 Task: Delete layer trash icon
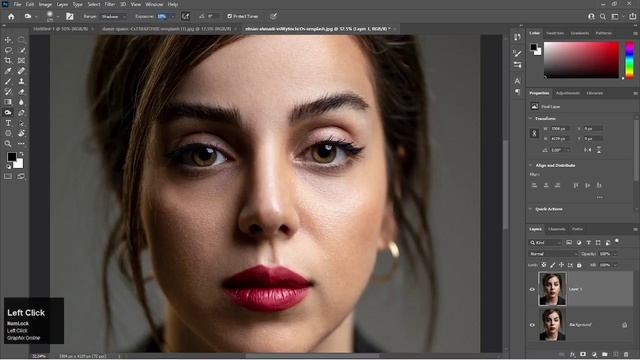point(626,354)
